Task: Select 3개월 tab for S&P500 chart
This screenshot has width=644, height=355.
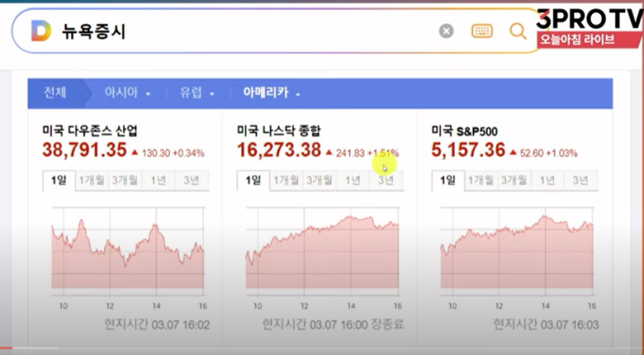Action: pos(514,181)
